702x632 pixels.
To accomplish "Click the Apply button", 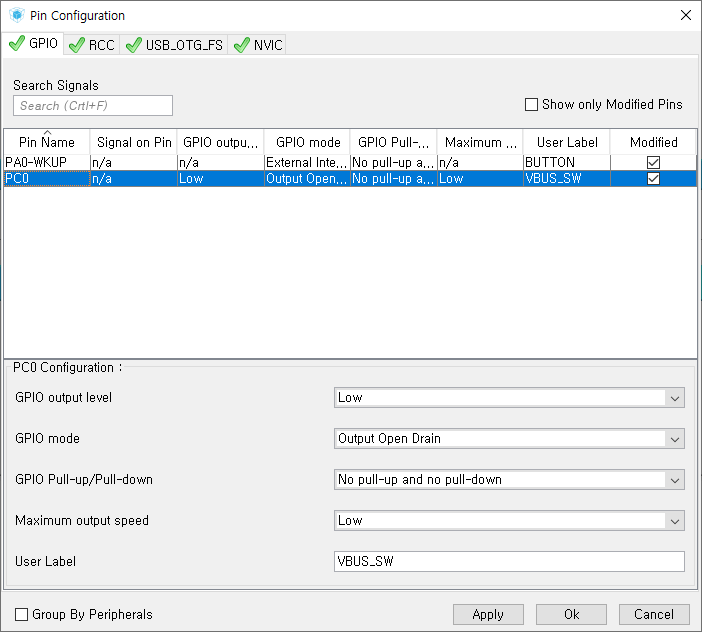I will 488,614.
